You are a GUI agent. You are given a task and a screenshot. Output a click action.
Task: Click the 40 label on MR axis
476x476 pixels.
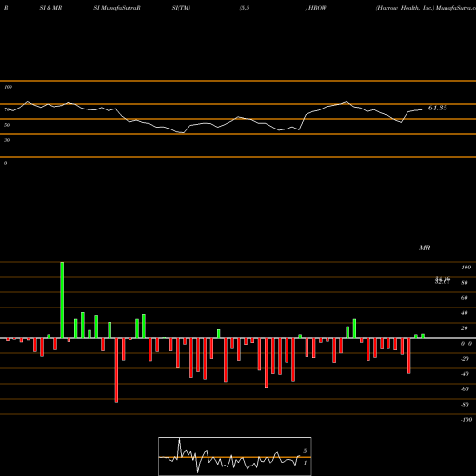click(x=464, y=313)
